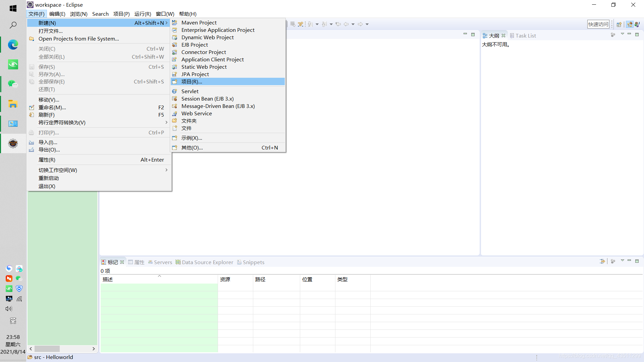Open the Search menu
Image resolution: width=644 pixels, height=362 pixels.
coord(100,14)
